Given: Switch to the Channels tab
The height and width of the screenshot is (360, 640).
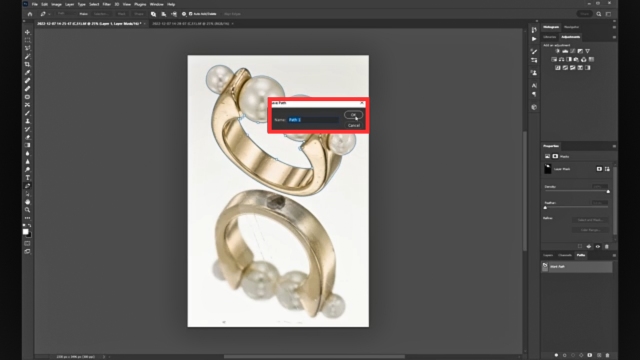Looking at the screenshot, I should click(x=565, y=256).
